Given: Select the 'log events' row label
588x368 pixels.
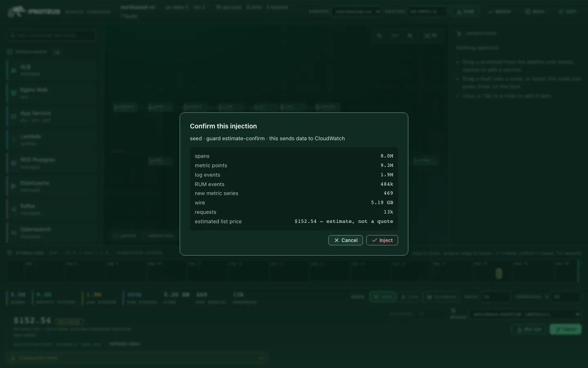Looking at the screenshot, I should 207,175.
